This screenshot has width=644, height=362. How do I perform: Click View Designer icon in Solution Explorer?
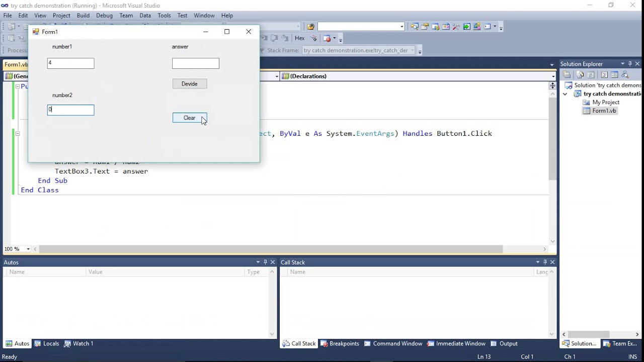pos(614,75)
